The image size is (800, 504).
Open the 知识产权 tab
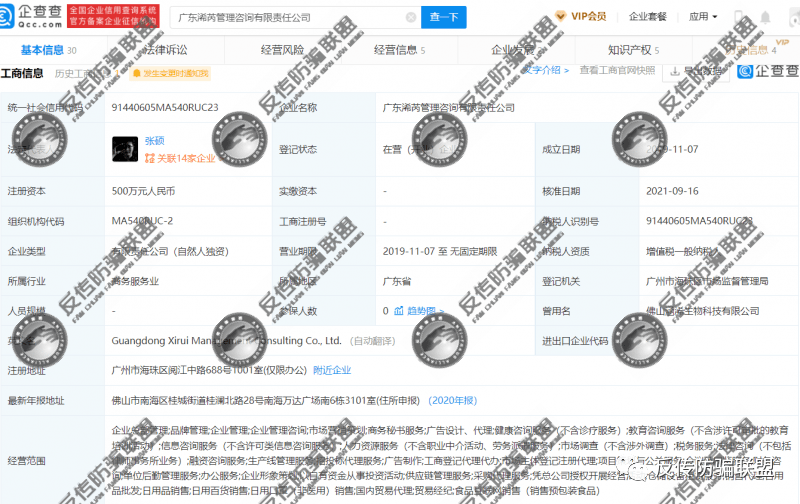pos(632,49)
